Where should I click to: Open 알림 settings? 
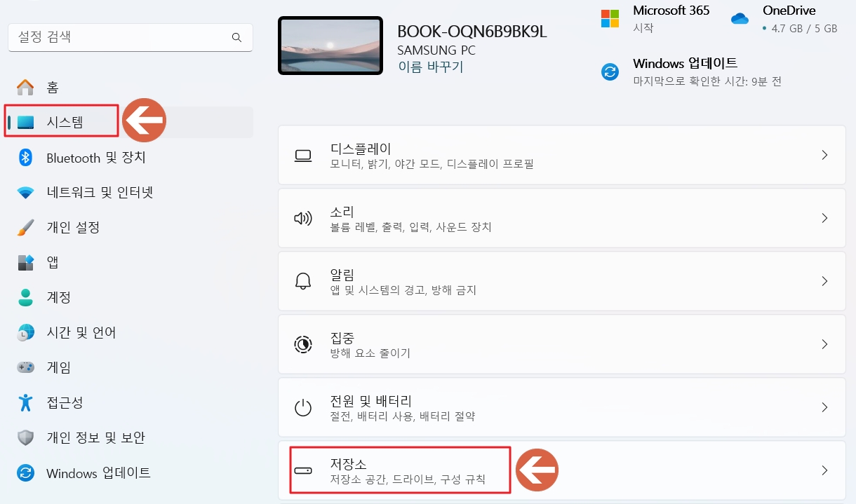coord(561,280)
